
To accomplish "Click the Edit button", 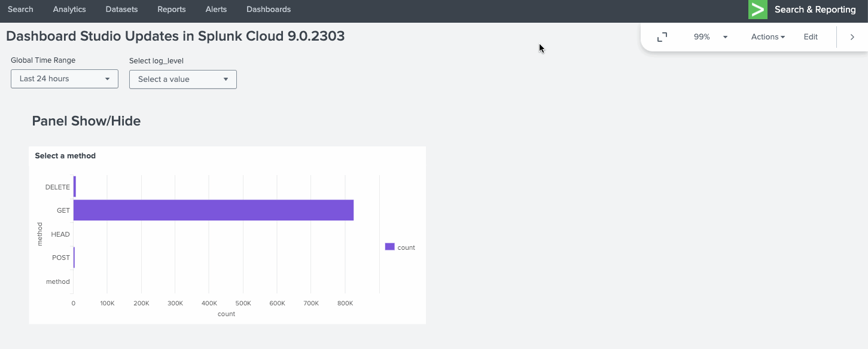I will pos(811,37).
